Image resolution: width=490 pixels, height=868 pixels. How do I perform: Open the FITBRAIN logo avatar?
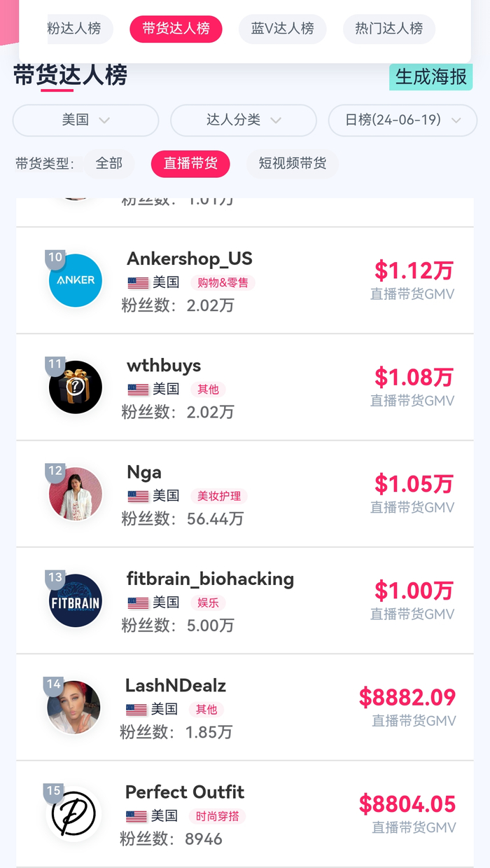tap(74, 600)
